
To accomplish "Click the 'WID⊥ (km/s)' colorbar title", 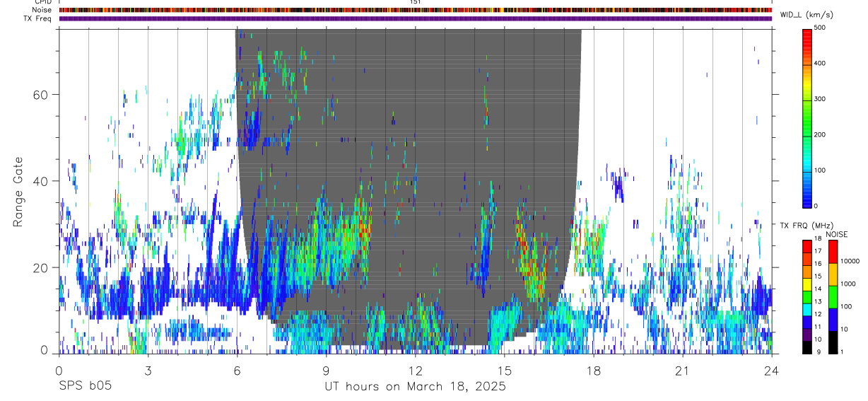I will [807, 15].
